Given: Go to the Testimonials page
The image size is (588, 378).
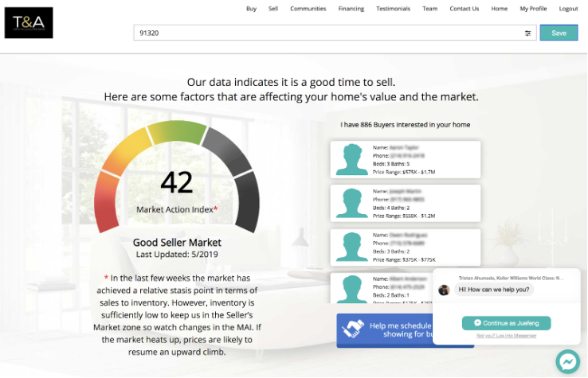Looking at the screenshot, I should pyautogui.click(x=394, y=9).
